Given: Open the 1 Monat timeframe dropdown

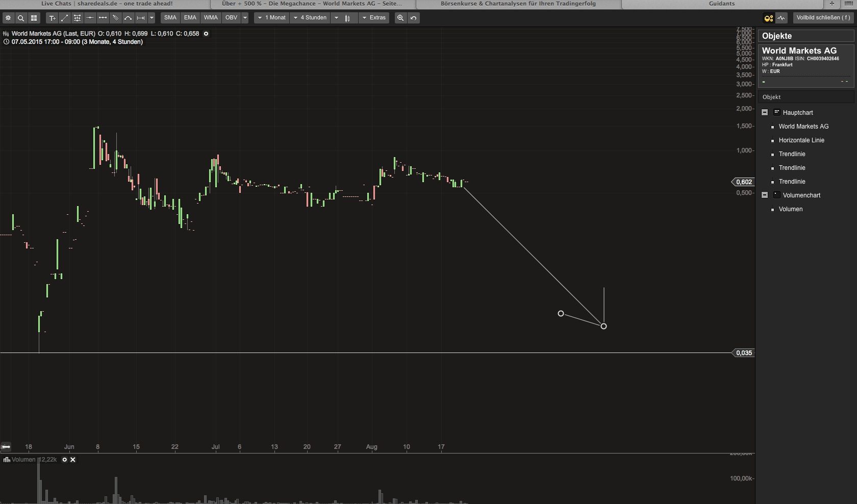Looking at the screenshot, I should (x=271, y=18).
